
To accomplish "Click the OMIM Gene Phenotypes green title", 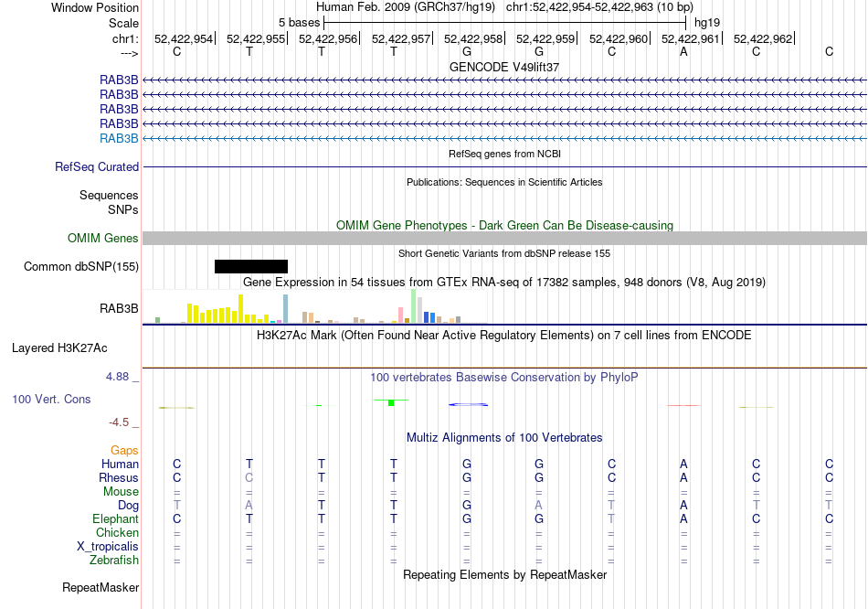I will pos(504,226).
